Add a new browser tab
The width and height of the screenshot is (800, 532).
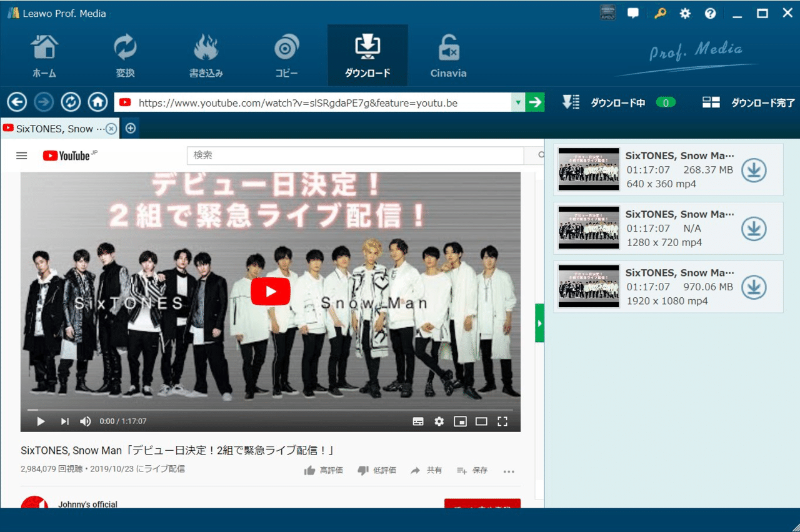(131, 129)
